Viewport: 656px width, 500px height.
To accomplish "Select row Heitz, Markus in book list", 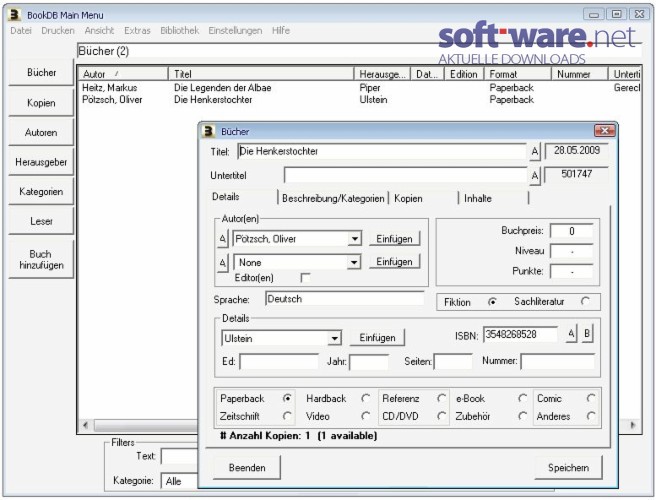I will pos(359,87).
